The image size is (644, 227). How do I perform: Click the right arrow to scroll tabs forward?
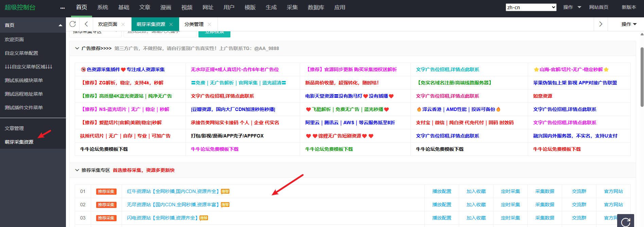[x=601, y=24]
